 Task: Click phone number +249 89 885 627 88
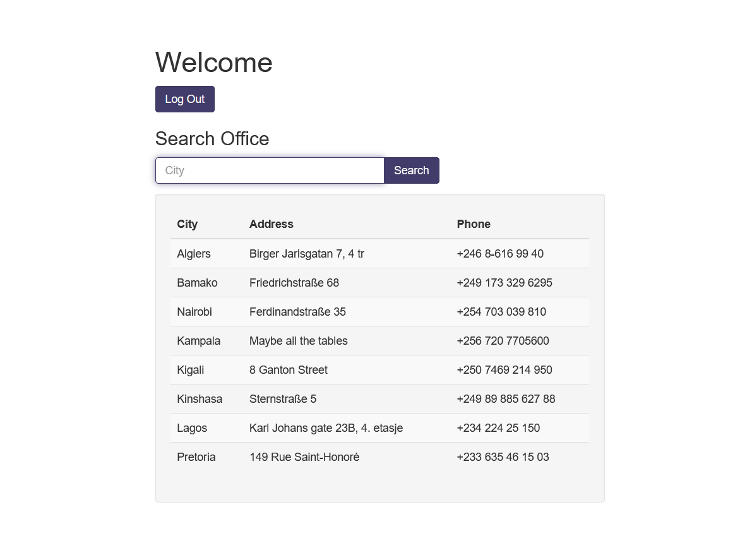tap(506, 399)
